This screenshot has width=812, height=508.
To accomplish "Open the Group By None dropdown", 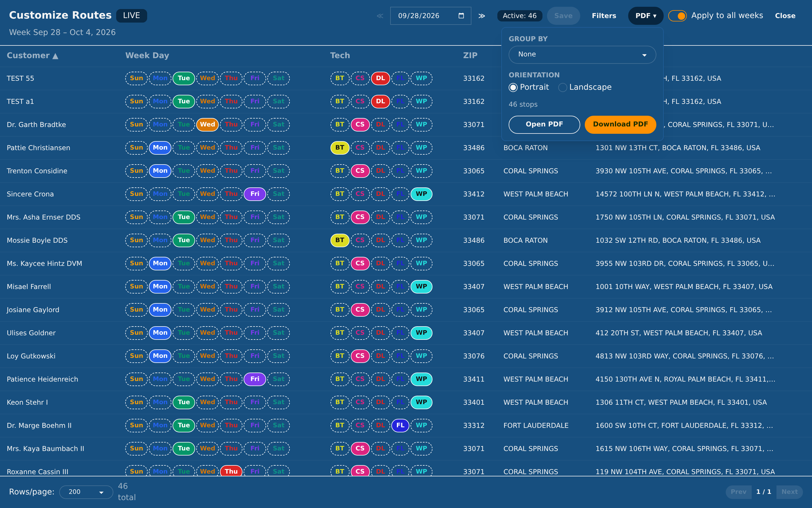I will [582, 55].
